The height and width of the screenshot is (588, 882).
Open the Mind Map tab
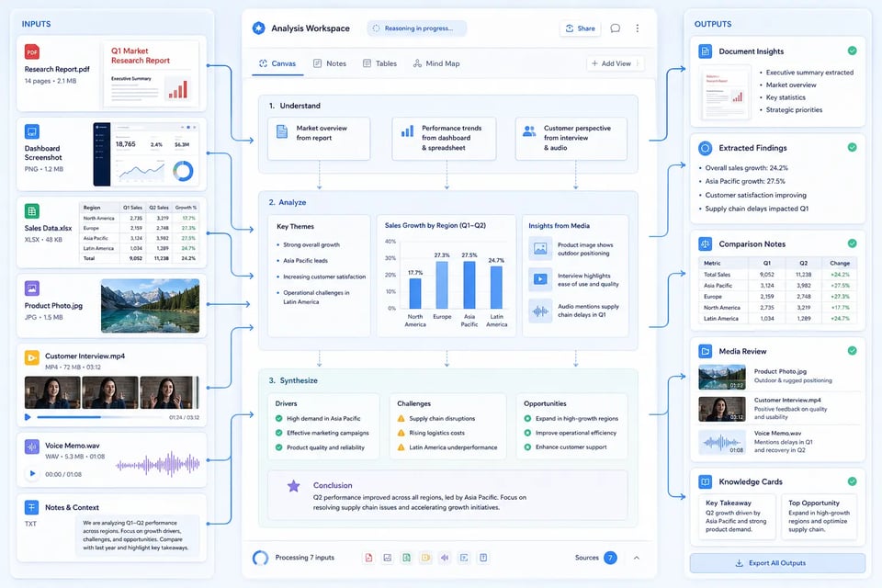436,63
